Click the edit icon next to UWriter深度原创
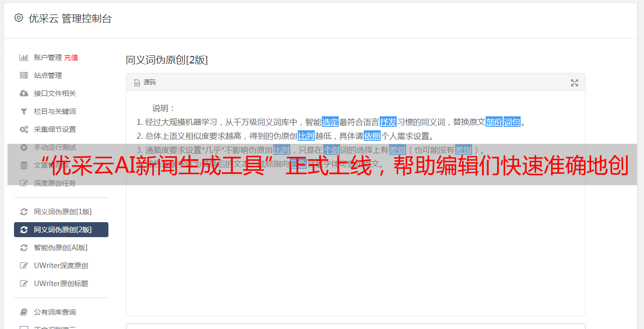644x329 pixels. point(23,266)
